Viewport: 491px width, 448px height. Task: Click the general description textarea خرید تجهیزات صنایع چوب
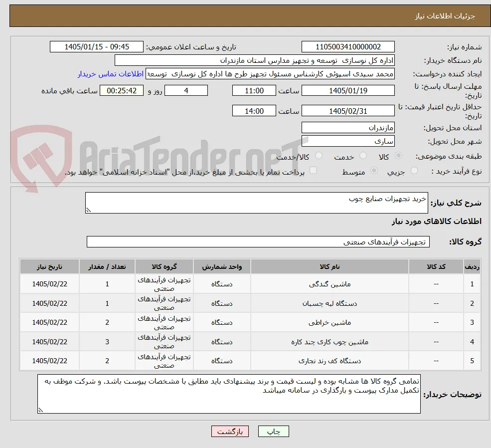(256, 203)
